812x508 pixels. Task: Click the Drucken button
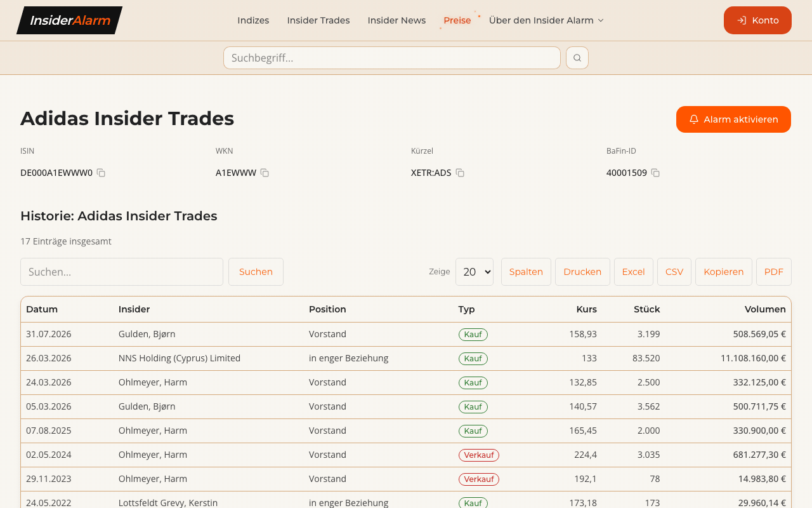tap(582, 272)
